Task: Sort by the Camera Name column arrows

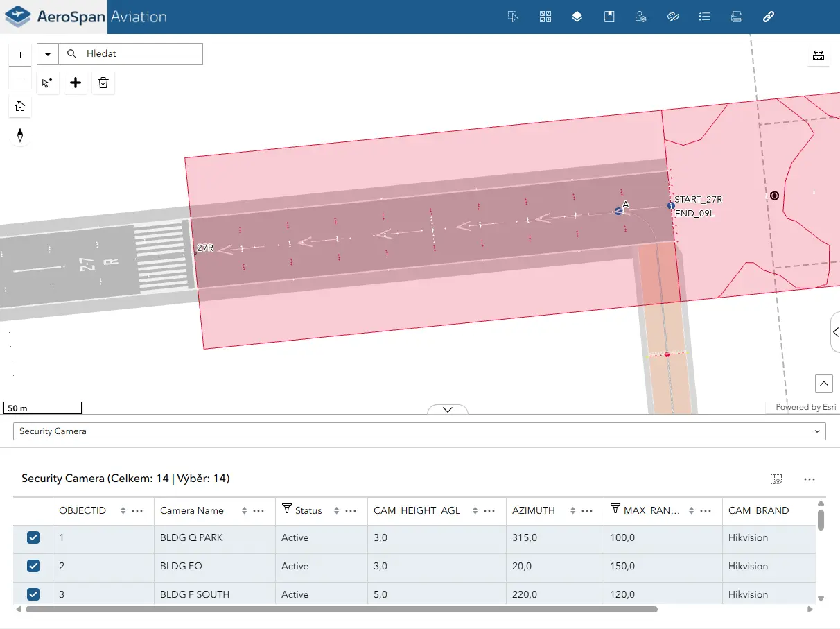Action: click(x=244, y=510)
